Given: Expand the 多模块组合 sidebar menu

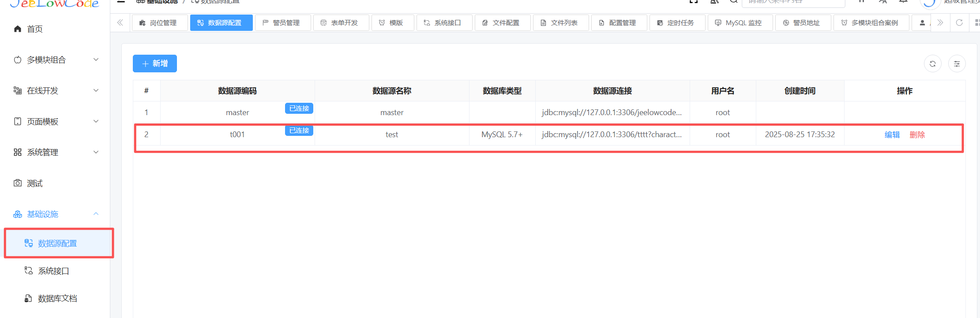Looking at the screenshot, I should coord(55,60).
